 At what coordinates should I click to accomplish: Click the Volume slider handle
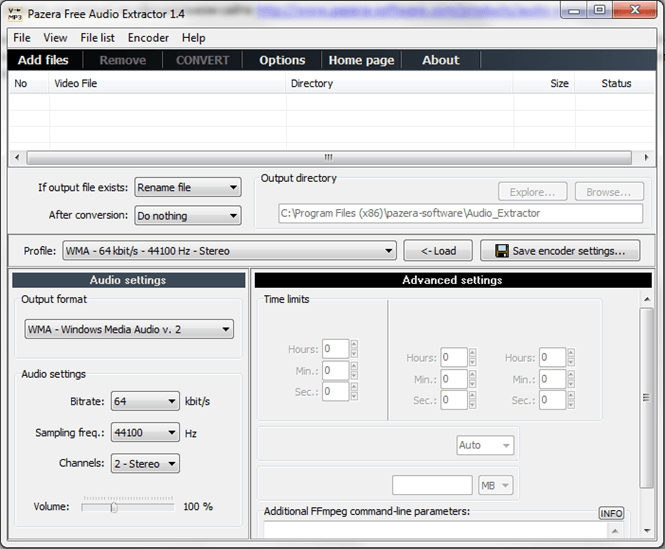[114, 507]
